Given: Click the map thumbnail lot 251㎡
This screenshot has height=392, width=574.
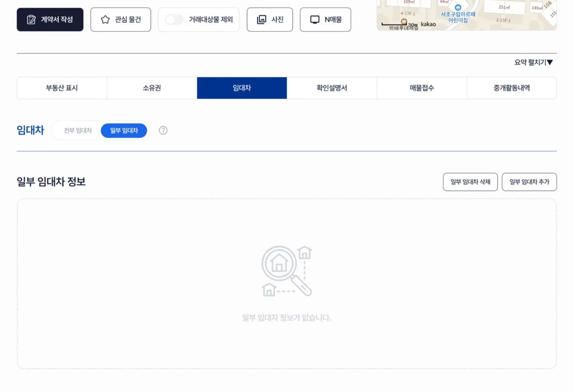Looking at the screenshot, I should [x=504, y=7].
